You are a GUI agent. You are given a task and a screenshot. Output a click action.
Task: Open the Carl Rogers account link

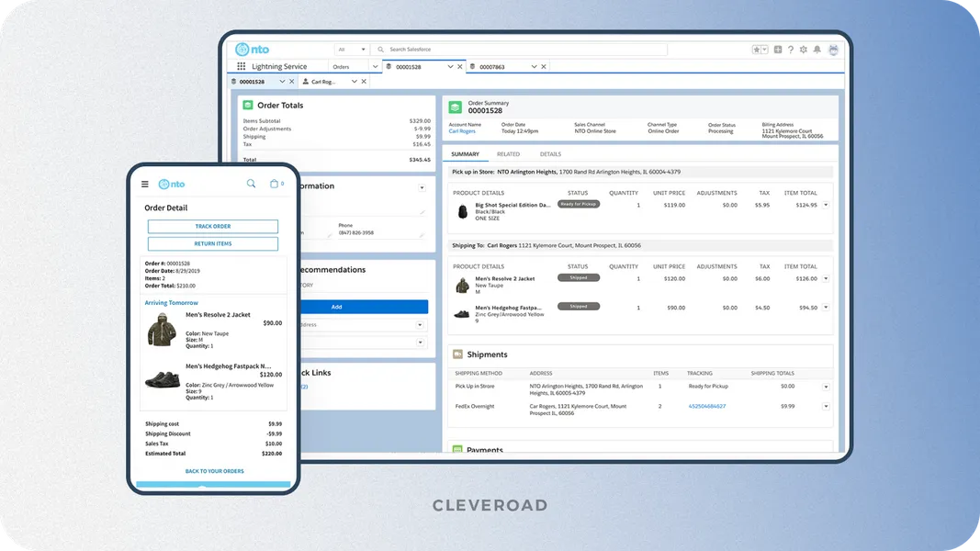(x=464, y=130)
